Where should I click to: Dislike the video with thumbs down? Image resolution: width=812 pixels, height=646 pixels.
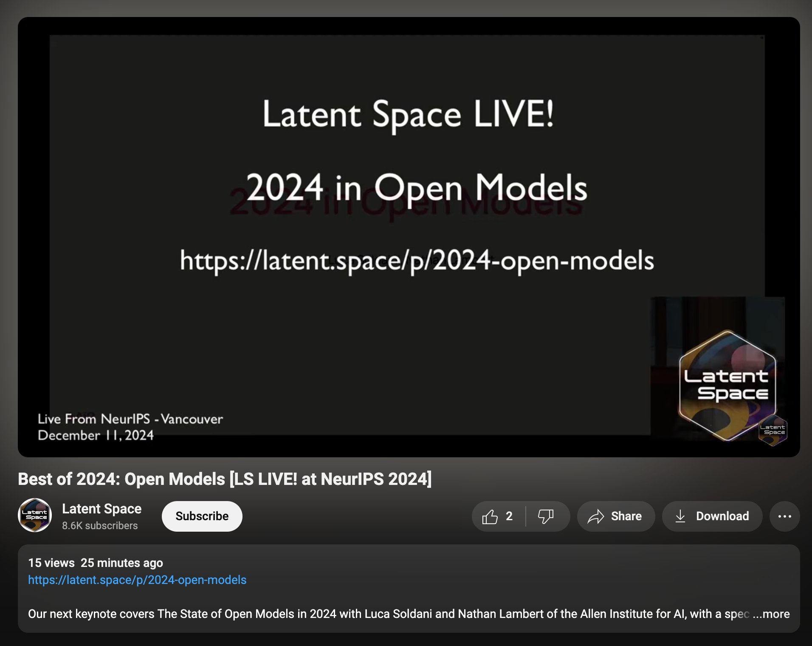click(x=547, y=516)
